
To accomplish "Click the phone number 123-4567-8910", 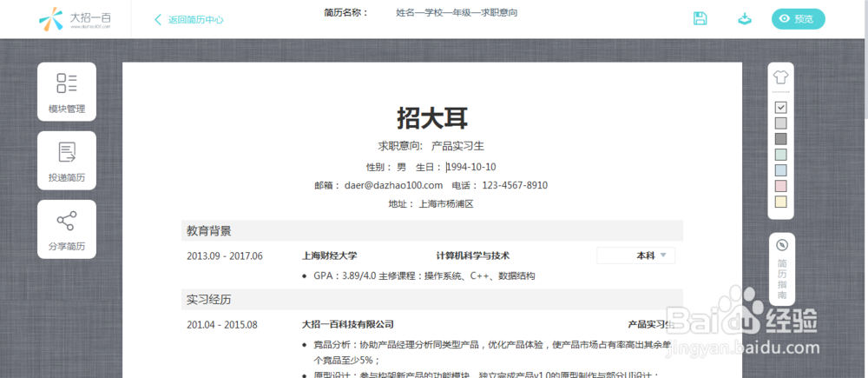I will 515,185.
